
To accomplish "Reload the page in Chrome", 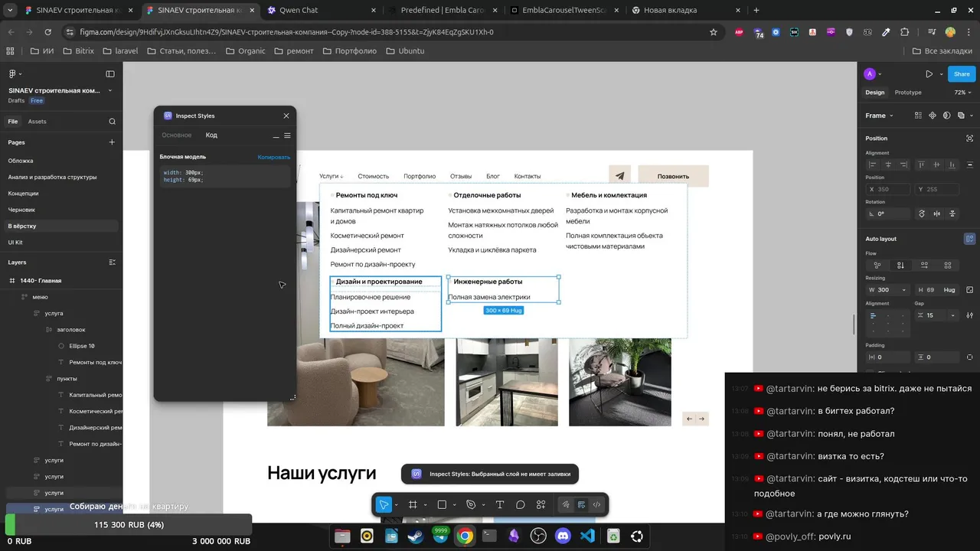I will (x=47, y=32).
